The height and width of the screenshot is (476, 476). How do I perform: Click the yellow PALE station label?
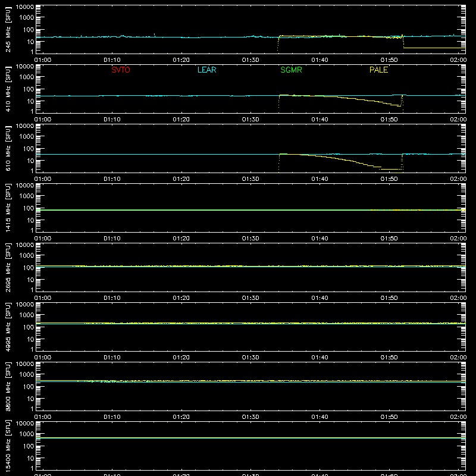coord(378,70)
